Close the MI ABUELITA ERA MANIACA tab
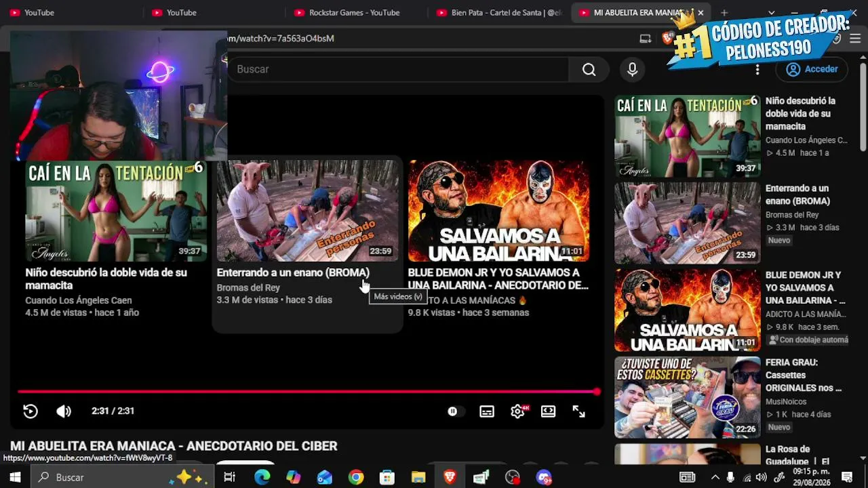 (701, 12)
